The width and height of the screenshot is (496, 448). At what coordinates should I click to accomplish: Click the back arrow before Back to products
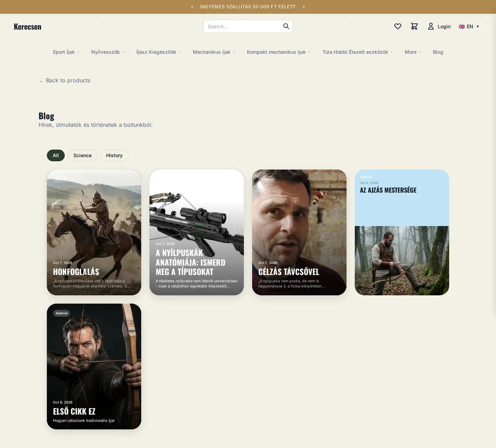(x=41, y=81)
